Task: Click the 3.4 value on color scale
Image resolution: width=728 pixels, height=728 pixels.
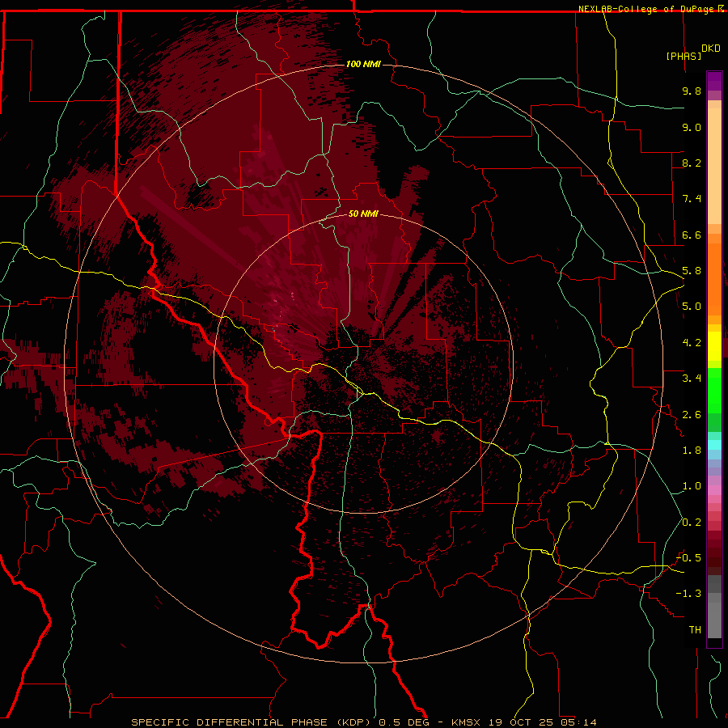Action: point(692,379)
